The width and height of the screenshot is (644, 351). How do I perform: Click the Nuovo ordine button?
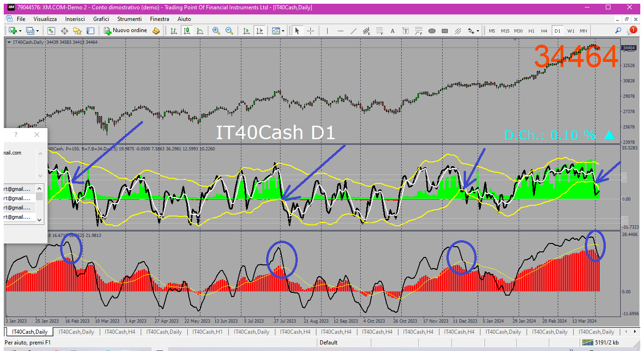[126, 31]
